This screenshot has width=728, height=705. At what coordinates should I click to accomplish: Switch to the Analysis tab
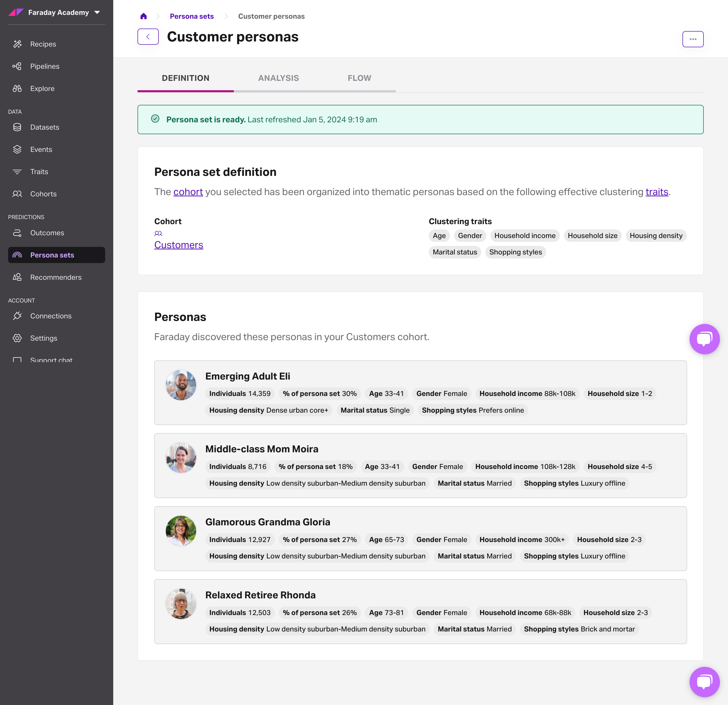278,78
